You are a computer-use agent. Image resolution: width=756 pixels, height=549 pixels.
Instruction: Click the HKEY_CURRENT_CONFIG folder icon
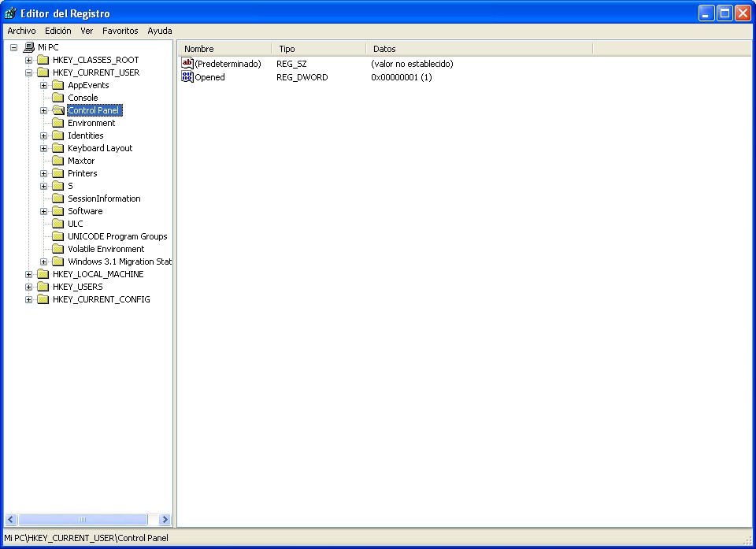point(43,299)
